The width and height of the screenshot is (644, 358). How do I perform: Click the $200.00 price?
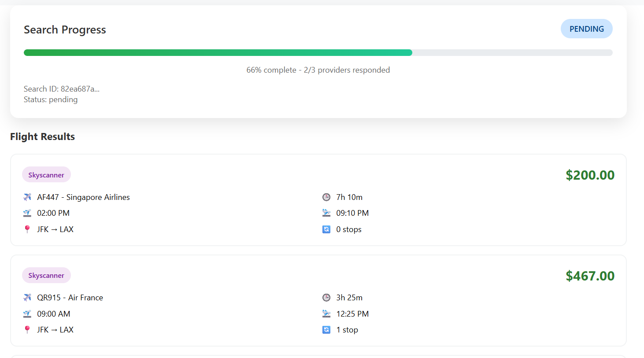pyautogui.click(x=590, y=175)
